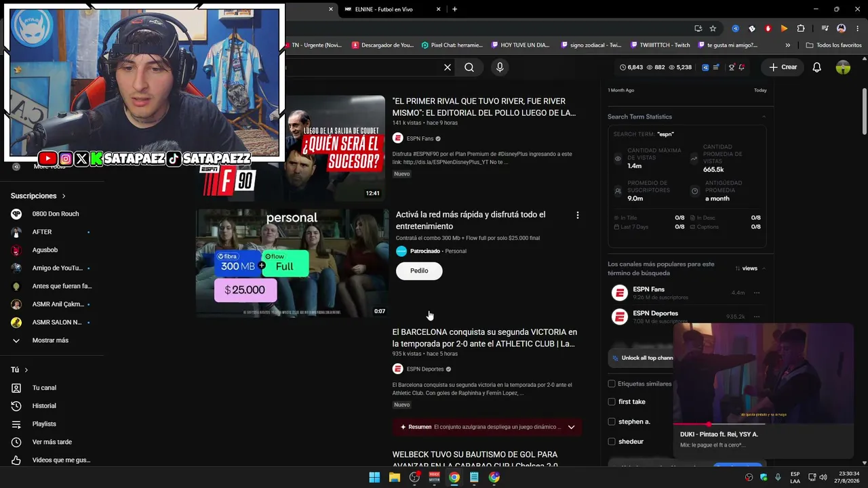This screenshot has width=868, height=488.
Task: Expand the Tú section chevron
Action: (26, 370)
